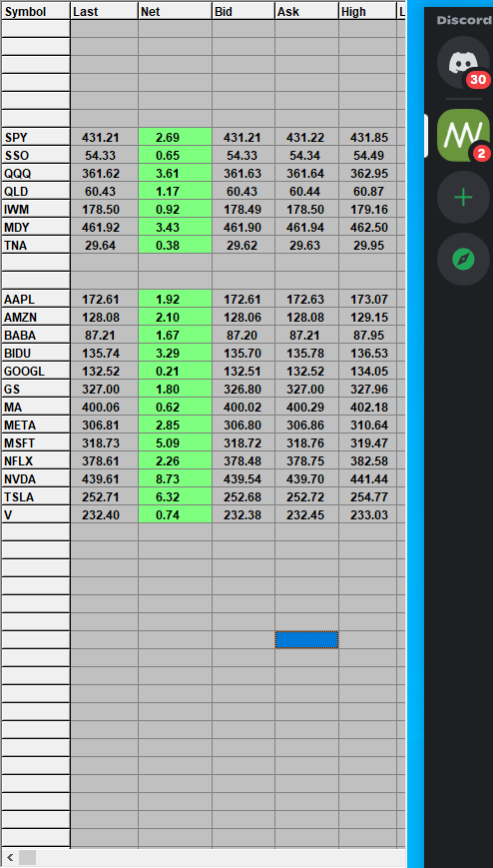Explore discoverable servers via compass icon
Viewport: 493px width, 868px height.
point(463,259)
